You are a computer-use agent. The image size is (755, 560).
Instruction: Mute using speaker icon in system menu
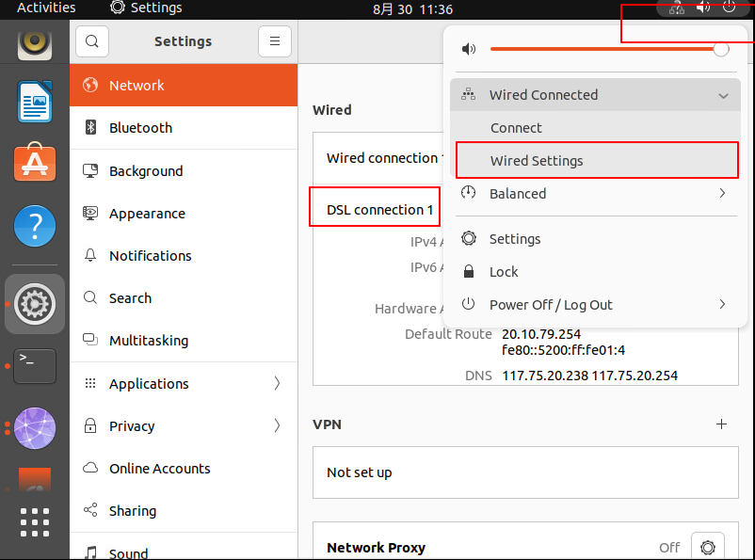(469, 49)
